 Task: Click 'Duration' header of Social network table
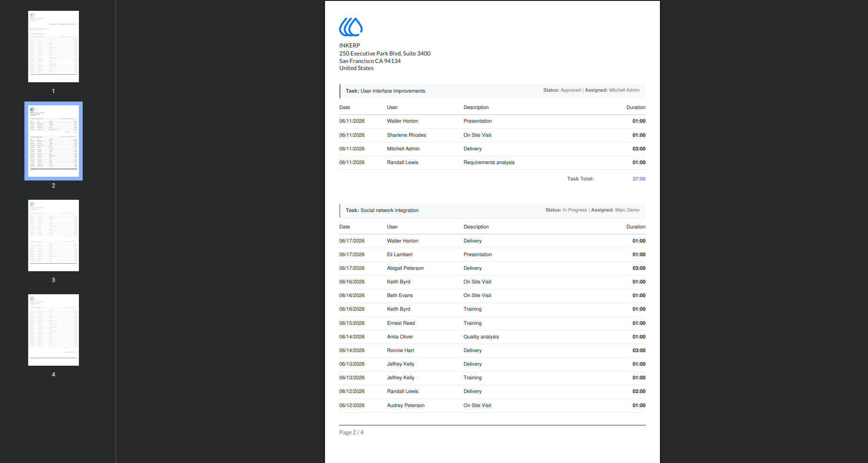(x=635, y=227)
